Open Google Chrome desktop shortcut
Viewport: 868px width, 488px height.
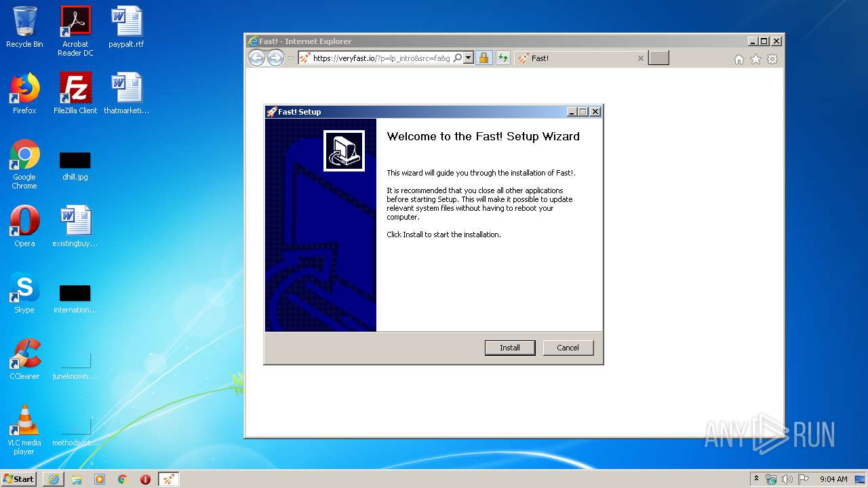(x=24, y=164)
